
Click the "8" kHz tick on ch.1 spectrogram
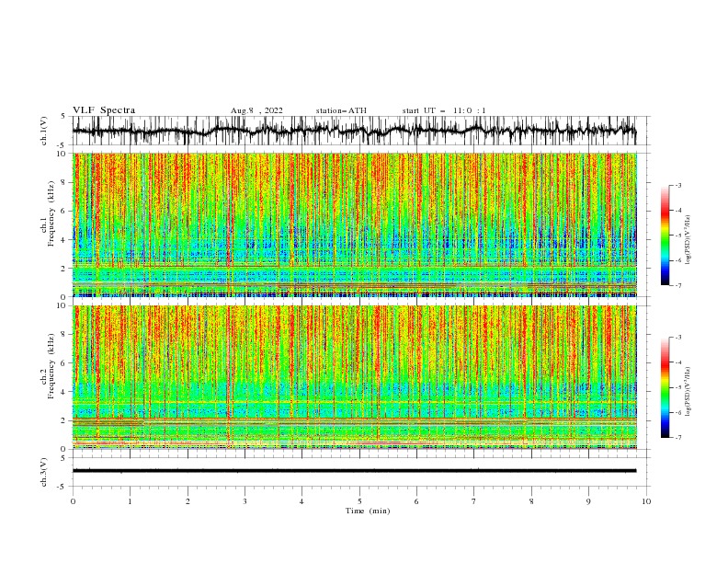point(65,182)
